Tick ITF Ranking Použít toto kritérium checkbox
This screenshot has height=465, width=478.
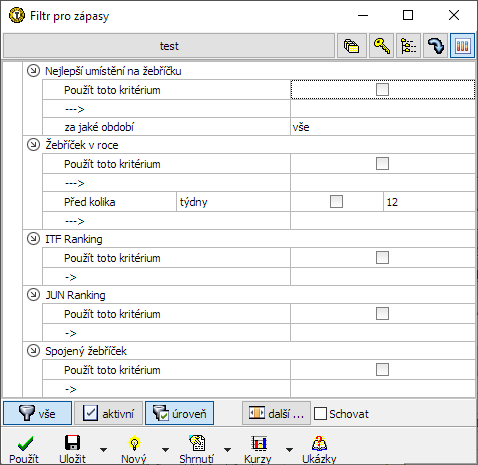(x=382, y=258)
